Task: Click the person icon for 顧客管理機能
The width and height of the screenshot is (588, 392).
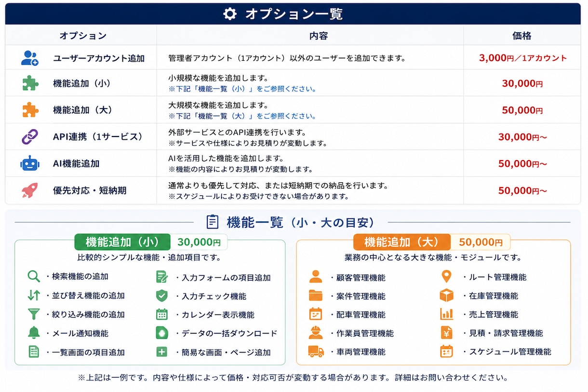Action: tap(316, 277)
